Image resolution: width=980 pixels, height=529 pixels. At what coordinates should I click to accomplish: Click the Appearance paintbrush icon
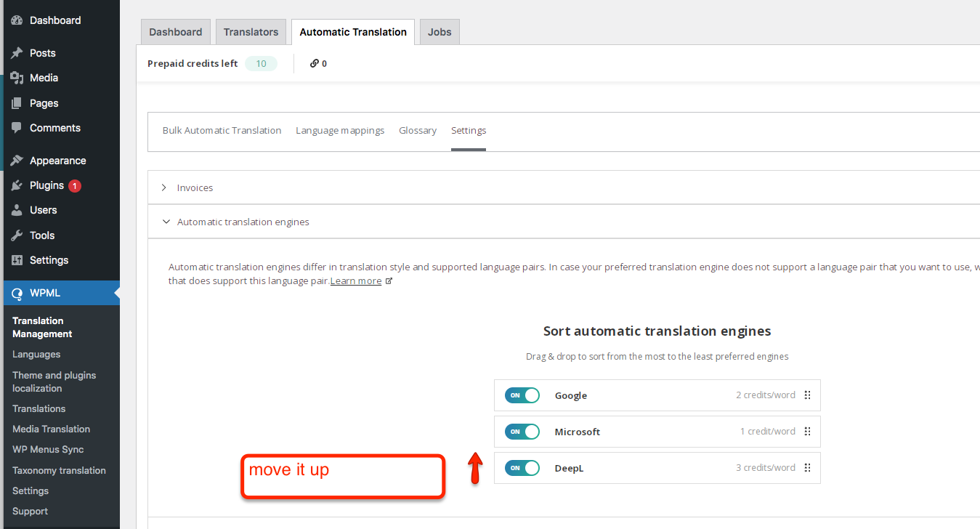coord(17,161)
